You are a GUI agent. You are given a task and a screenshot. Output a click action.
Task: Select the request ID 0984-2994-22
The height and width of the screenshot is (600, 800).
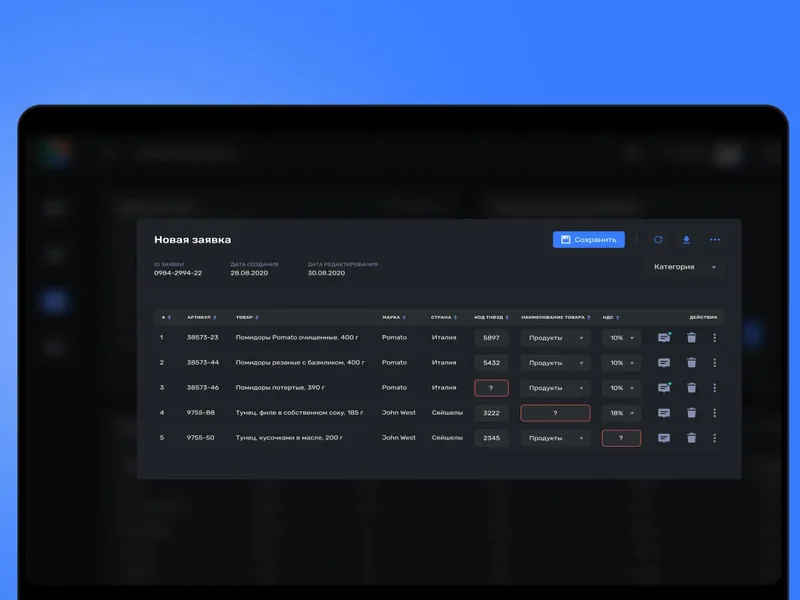(178, 273)
